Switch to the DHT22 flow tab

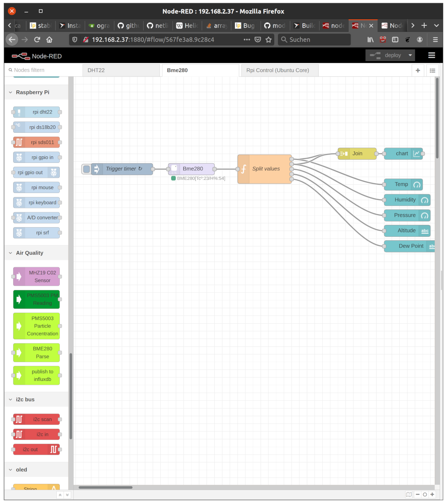[x=121, y=70]
